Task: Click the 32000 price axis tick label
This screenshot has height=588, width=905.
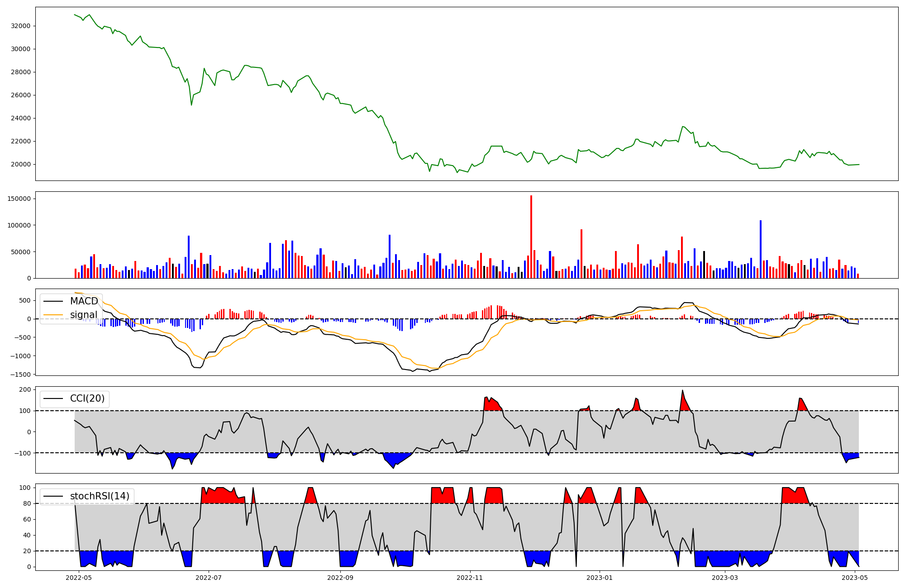Action: pos(20,26)
